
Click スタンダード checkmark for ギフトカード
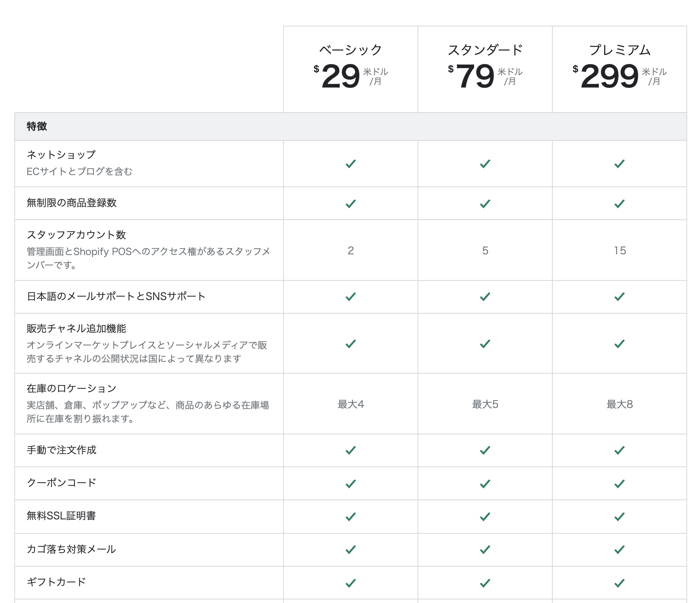point(485,583)
